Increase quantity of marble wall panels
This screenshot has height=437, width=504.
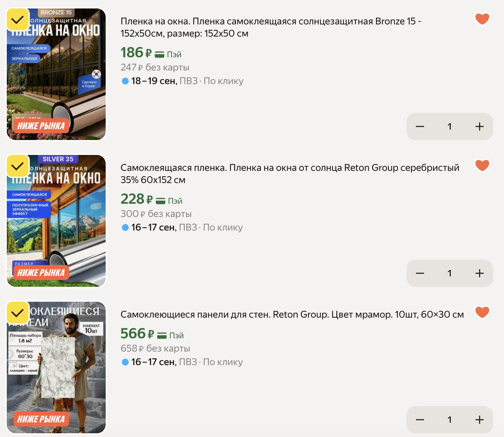pos(479,420)
